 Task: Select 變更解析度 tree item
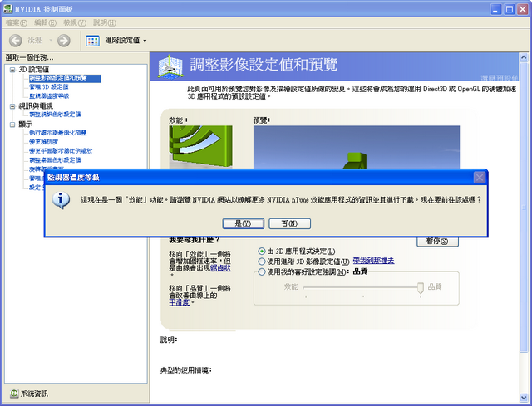point(43,142)
